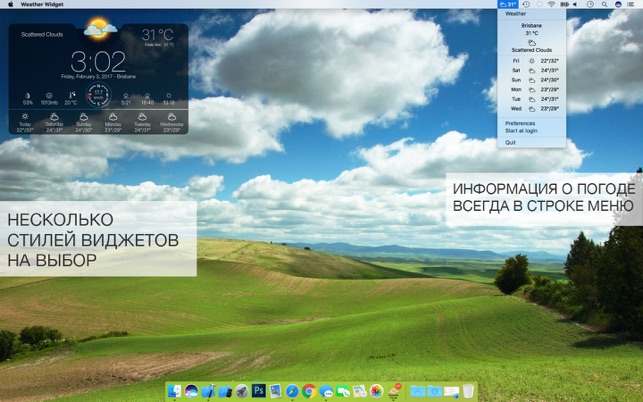Open Notification Center list icon

tap(632, 4)
